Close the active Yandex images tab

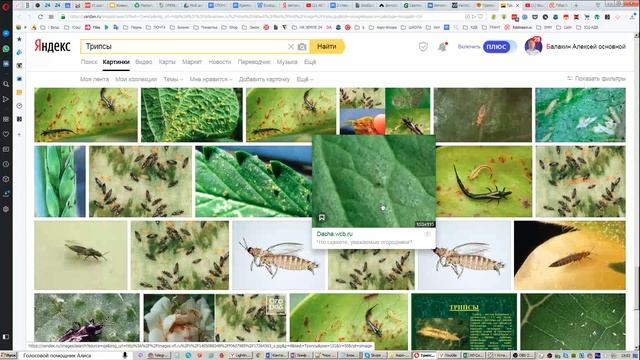518,5
